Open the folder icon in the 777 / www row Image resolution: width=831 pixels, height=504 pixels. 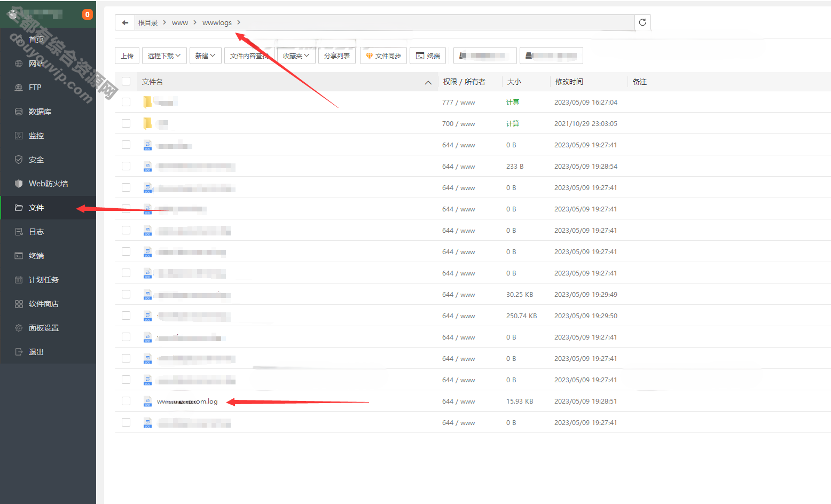(x=147, y=102)
